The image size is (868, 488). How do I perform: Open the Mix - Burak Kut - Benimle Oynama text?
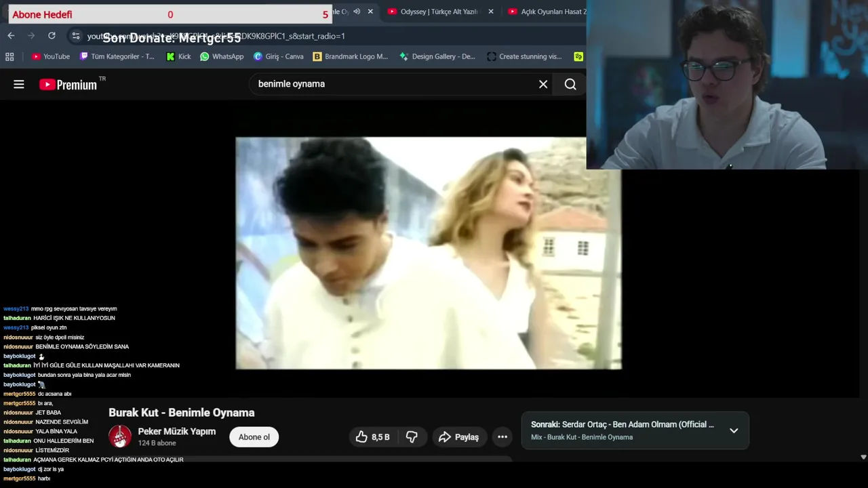pos(582,437)
